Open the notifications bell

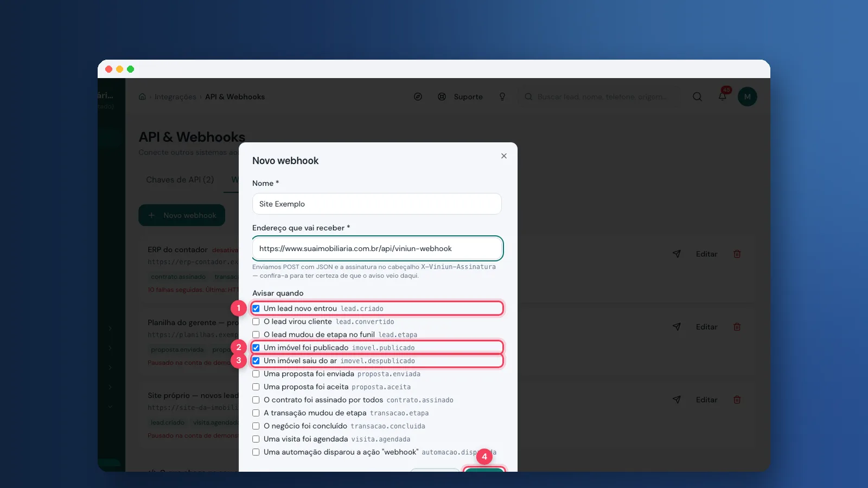click(723, 97)
